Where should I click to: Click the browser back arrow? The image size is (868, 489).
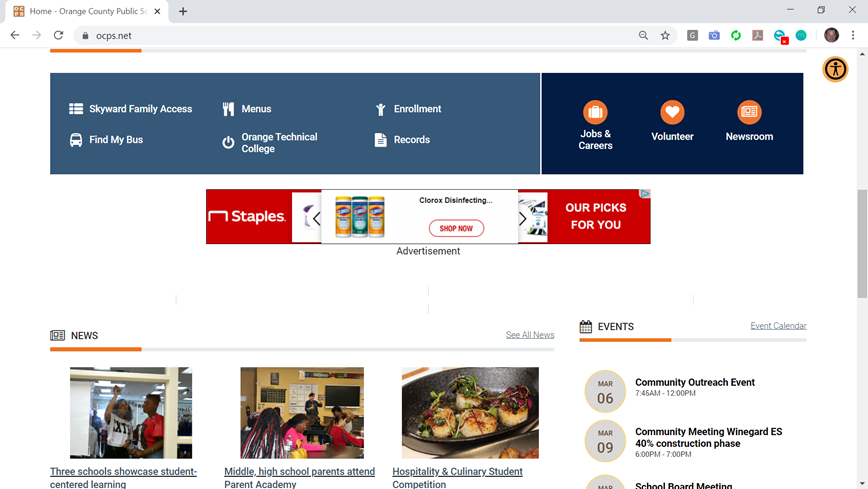pos(15,35)
